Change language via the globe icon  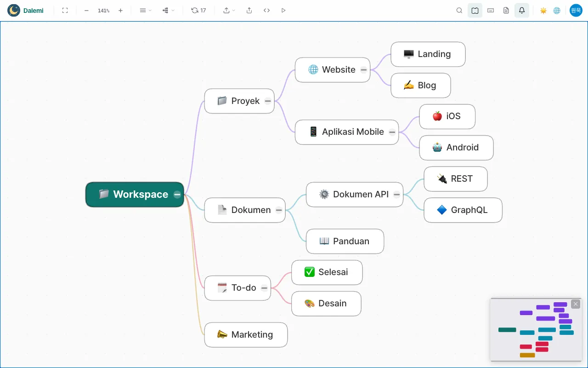point(557,10)
